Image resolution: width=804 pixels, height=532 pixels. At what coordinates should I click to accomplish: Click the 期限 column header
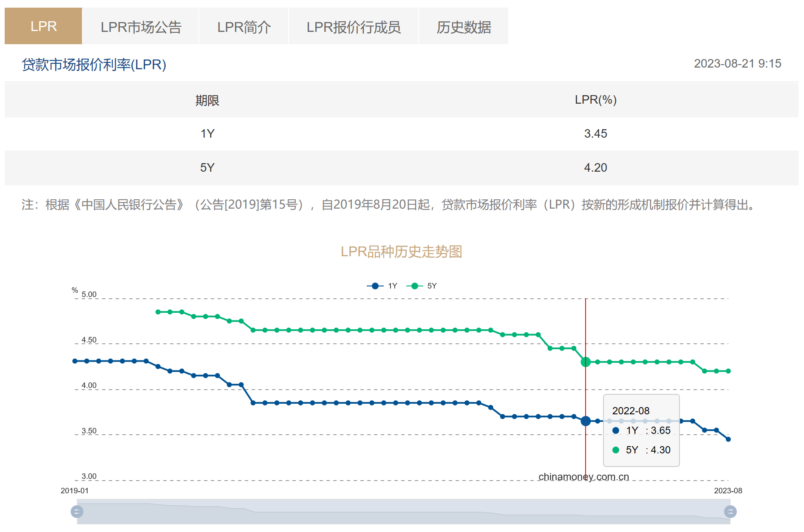click(x=207, y=100)
